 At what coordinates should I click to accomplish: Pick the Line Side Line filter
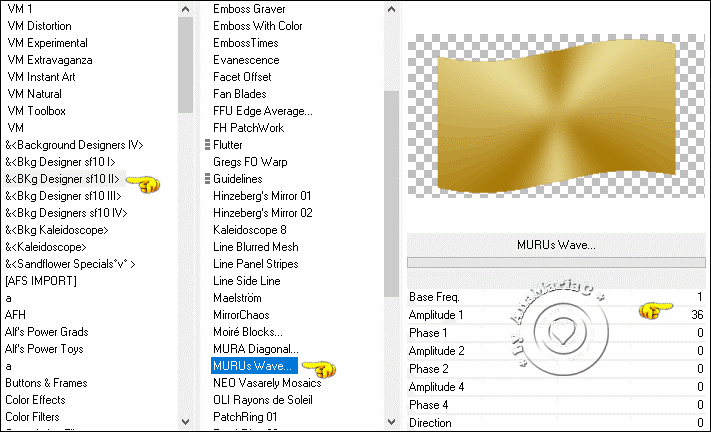(247, 281)
